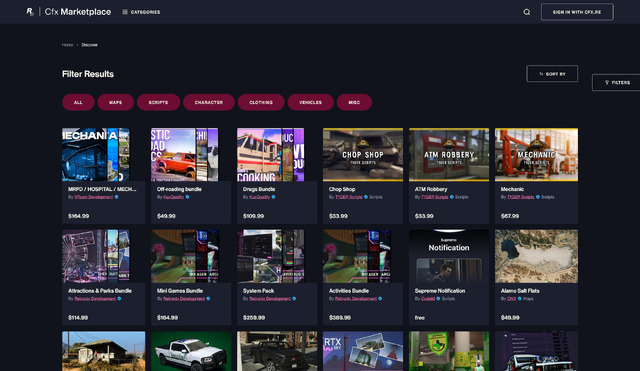640x371 pixels.
Task: Go to the Home breadcrumb link
Action: 67,45
